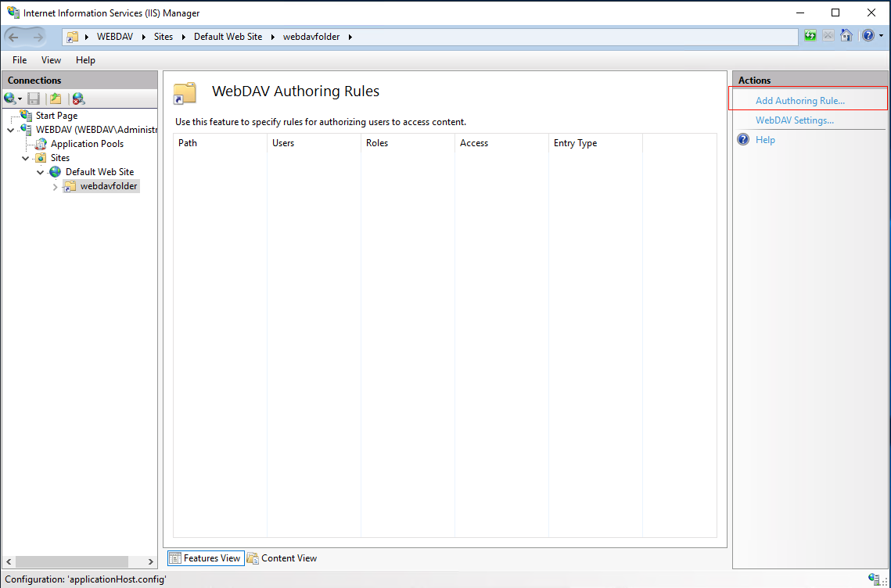Open the Create new connection globe dropdown
Image resolution: width=891 pixels, height=588 pixels.
tap(13, 99)
